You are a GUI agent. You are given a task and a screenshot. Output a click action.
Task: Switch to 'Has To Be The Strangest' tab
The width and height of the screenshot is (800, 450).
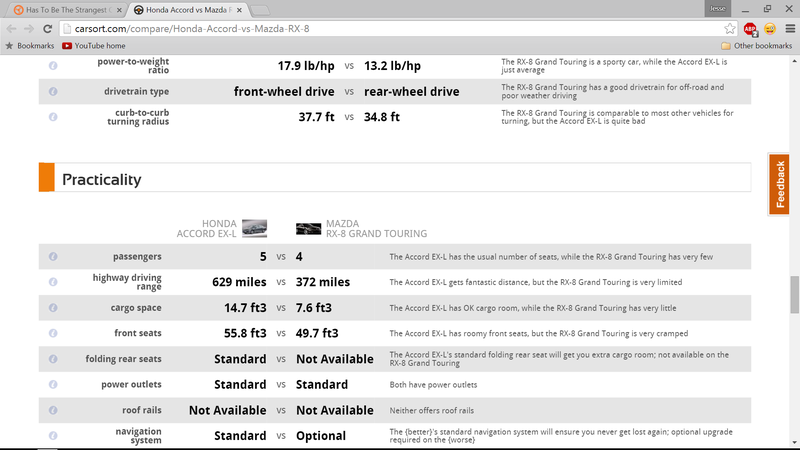pyautogui.click(x=66, y=10)
